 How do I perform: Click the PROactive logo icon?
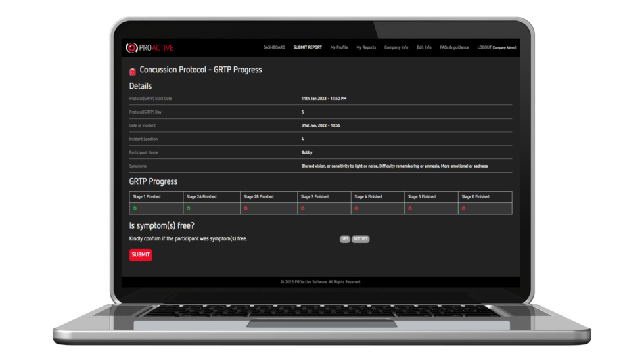131,47
